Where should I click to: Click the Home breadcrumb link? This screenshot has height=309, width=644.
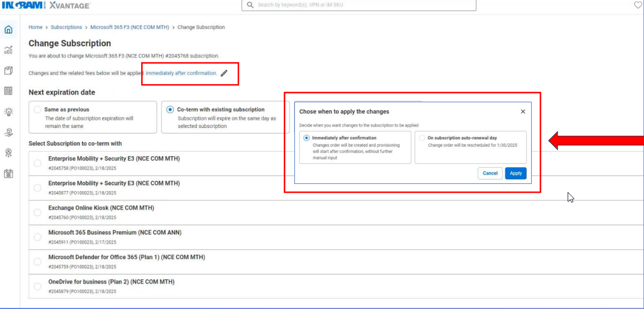[x=35, y=27]
